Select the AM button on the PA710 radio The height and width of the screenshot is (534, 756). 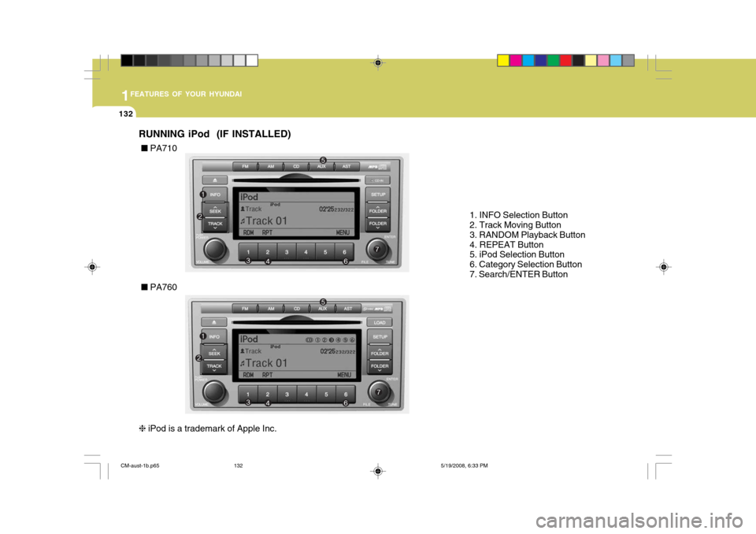click(271, 166)
